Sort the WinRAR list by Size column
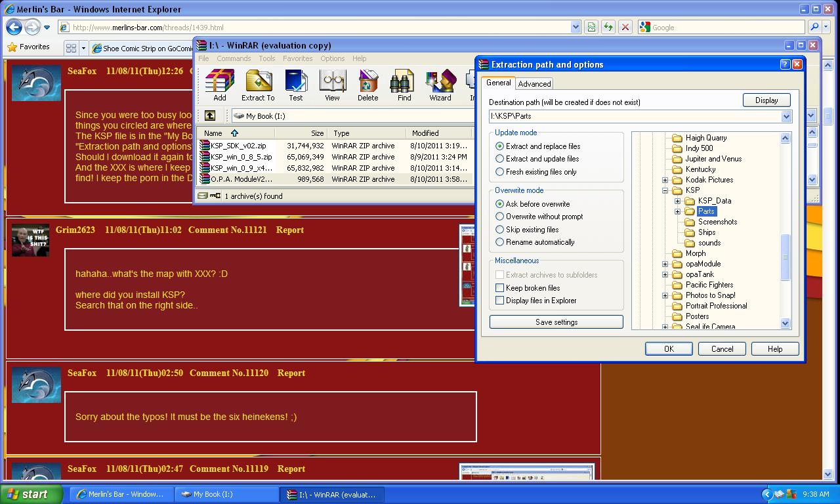The height and width of the screenshot is (504, 840). click(x=301, y=133)
